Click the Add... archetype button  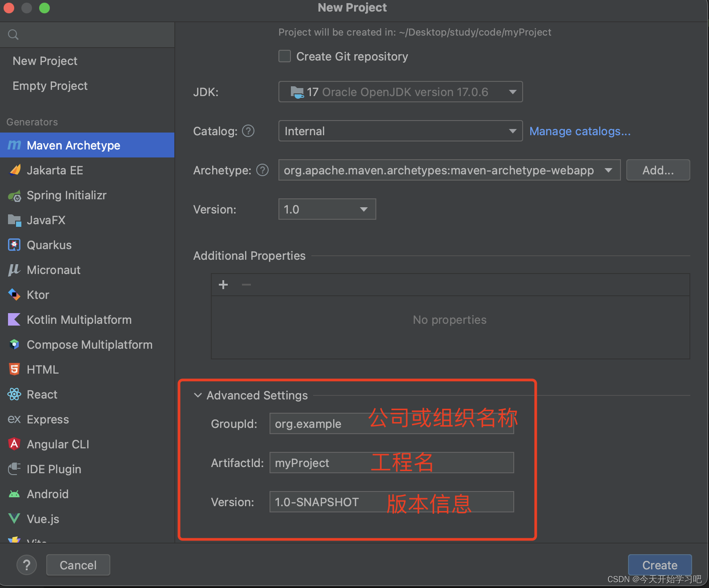[658, 170]
